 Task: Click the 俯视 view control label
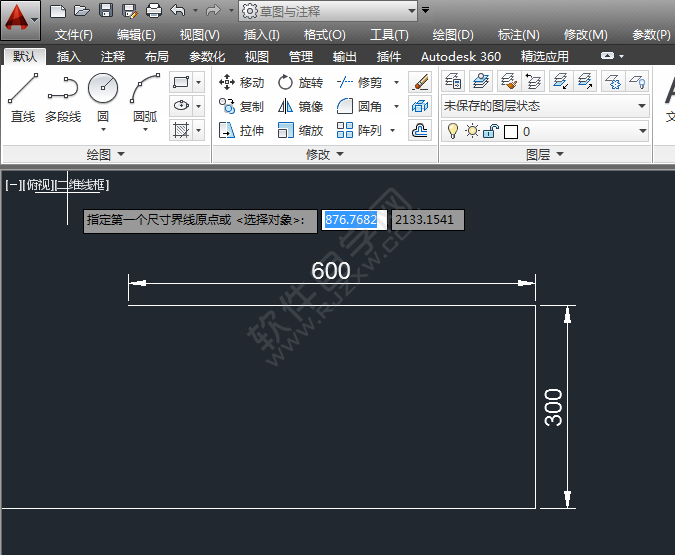click(38, 184)
